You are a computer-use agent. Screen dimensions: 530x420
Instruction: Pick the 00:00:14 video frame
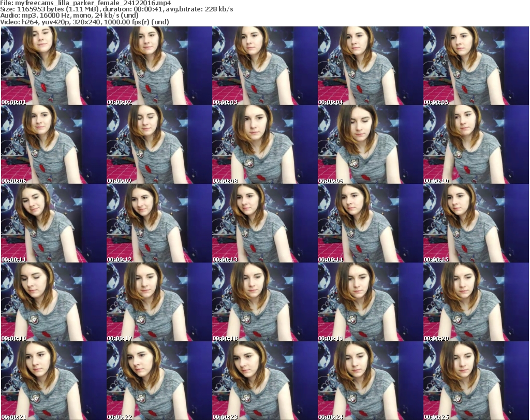[x=370, y=223]
